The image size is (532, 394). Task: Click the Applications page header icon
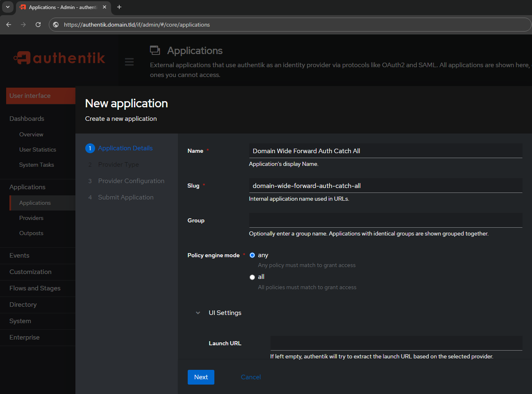[x=155, y=50]
